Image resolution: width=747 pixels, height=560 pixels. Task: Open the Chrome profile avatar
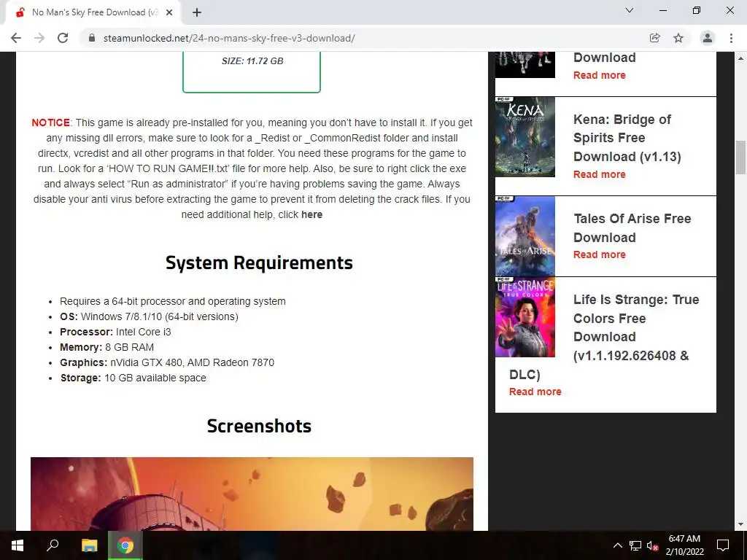click(708, 38)
